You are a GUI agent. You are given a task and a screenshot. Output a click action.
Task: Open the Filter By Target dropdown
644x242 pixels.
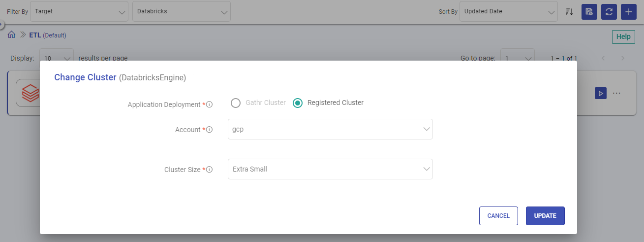tap(79, 11)
